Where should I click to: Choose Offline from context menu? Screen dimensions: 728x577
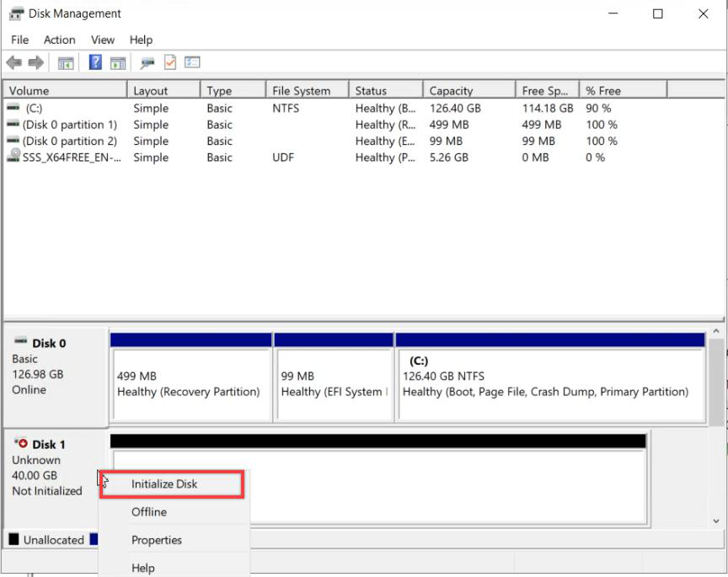[174, 512]
